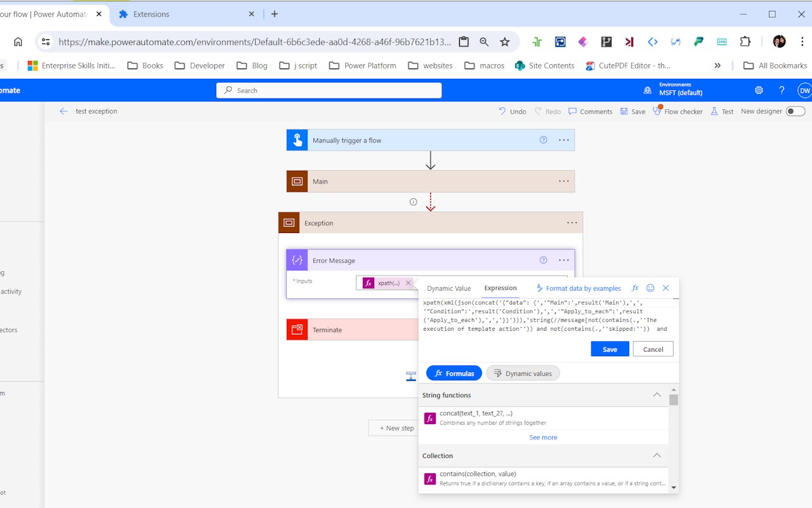
Task: Switch to the Expression tab
Action: pos(501,288)
